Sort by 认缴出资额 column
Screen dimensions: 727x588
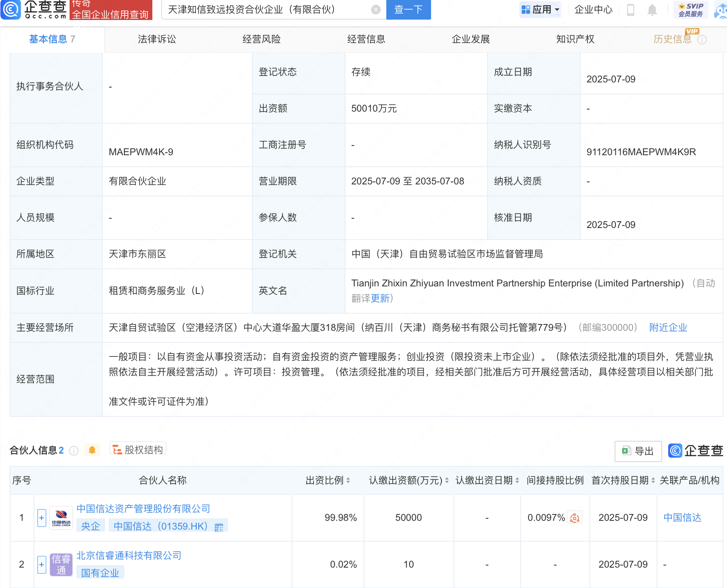447,480
